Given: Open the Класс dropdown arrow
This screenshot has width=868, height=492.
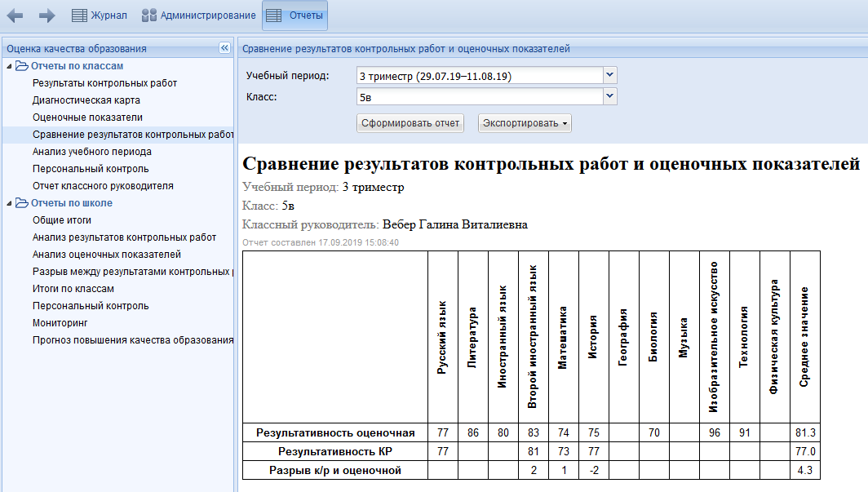Looking at the screenshot, I should point(609,96).
